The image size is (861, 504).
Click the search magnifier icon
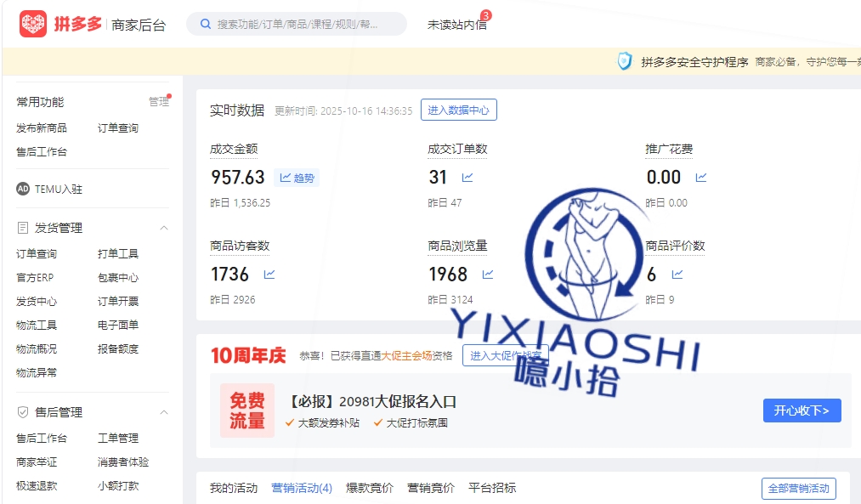point(205,24)
